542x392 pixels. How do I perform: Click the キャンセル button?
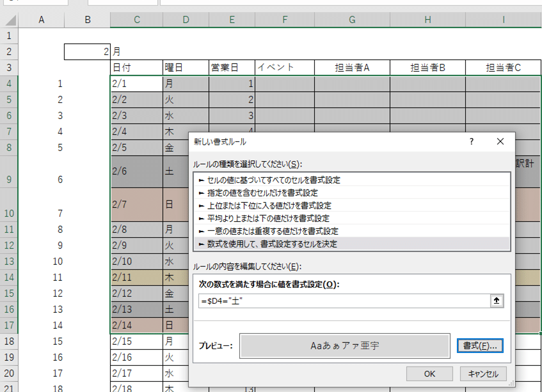(483, 373)
